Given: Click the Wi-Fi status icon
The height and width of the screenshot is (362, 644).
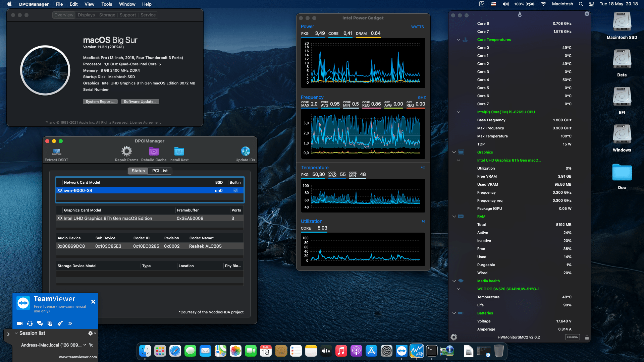Looking at the screenshot, I should (x=543, y=4).
